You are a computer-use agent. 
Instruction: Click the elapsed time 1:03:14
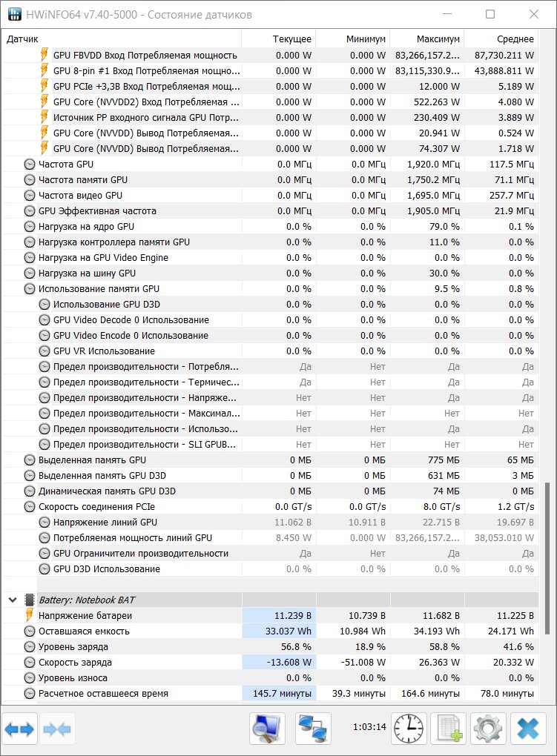click(369, 726)
